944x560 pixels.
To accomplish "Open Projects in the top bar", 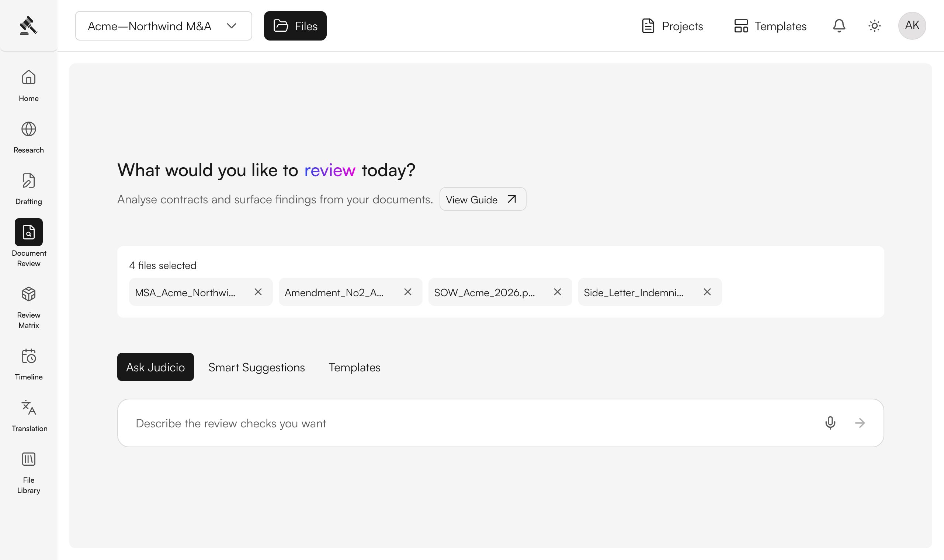I will (x=672, y=26).
